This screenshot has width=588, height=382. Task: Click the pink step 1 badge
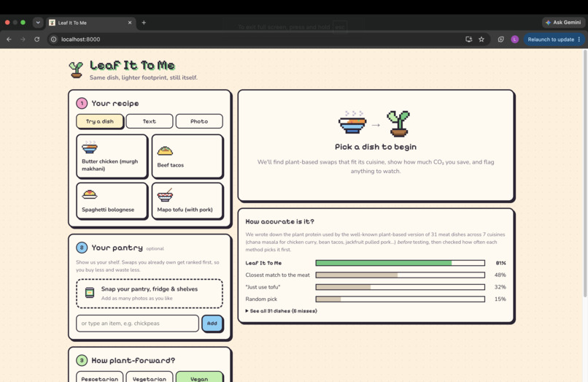[x=82, y=103]
